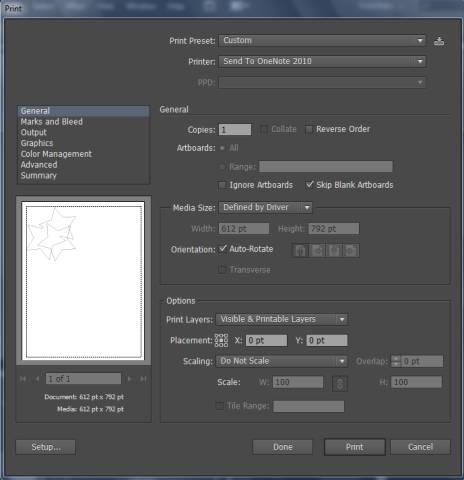Open the Color Management section
Screen dimensions: 464x480
point(56,154)
